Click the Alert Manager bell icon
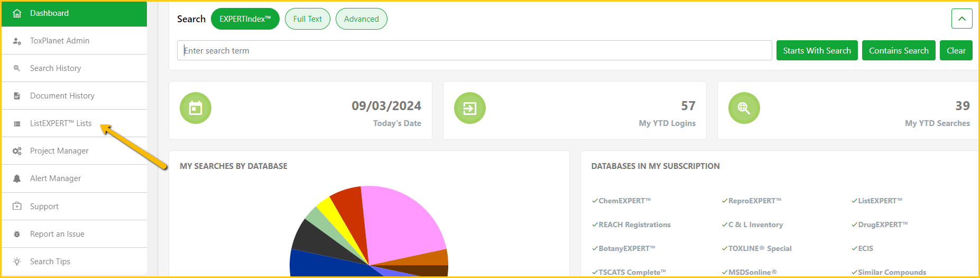The width and height of the screenshot is (980, 278). [x=17, y=178]
